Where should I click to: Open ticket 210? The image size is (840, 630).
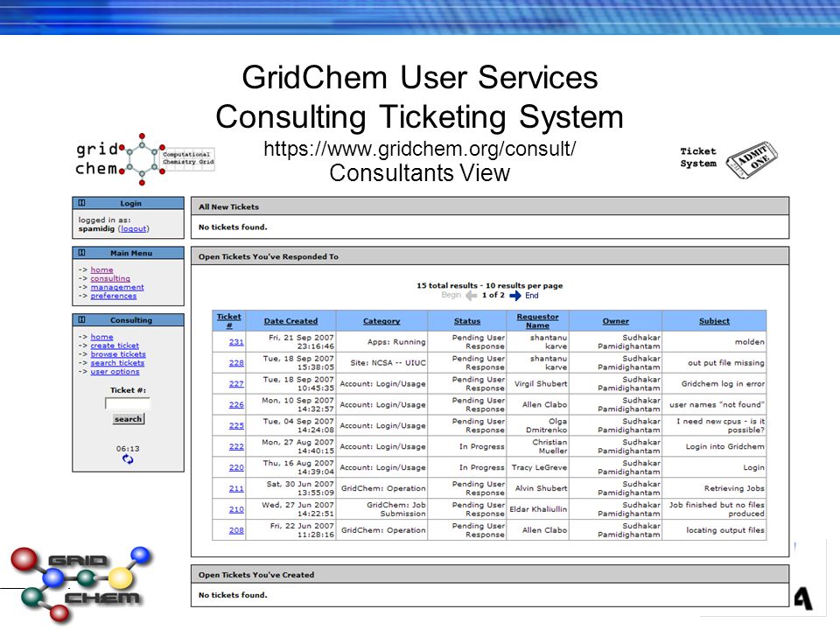coord(236,509)
